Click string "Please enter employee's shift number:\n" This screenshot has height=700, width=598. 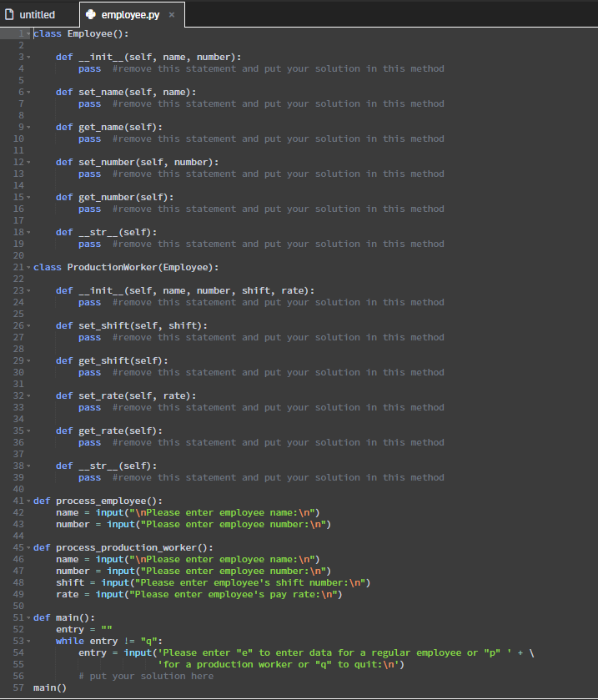click(250, 582)
